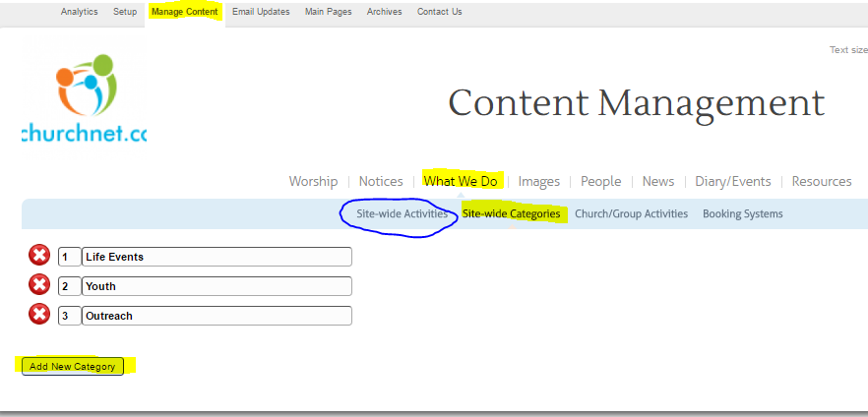The height and width of the screenshot is (417, 868).
Task: Go to Setup in top bar
Action: click(125, 12)
